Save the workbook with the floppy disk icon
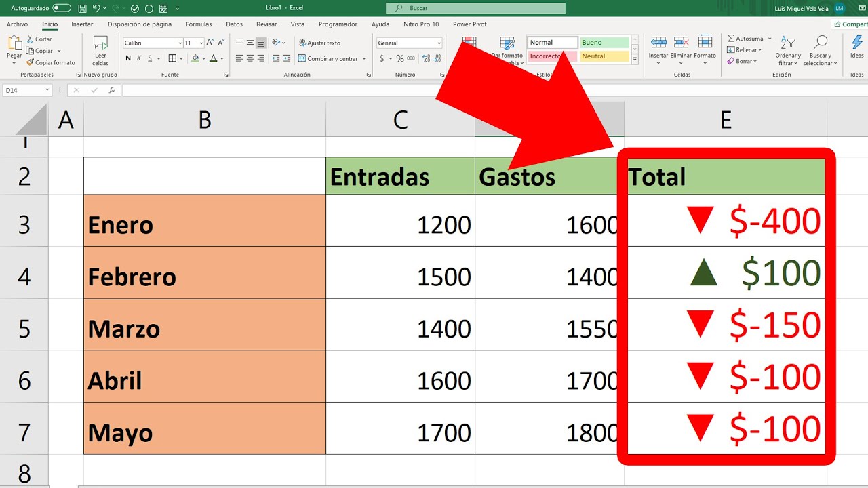 [x=82, y=8]
